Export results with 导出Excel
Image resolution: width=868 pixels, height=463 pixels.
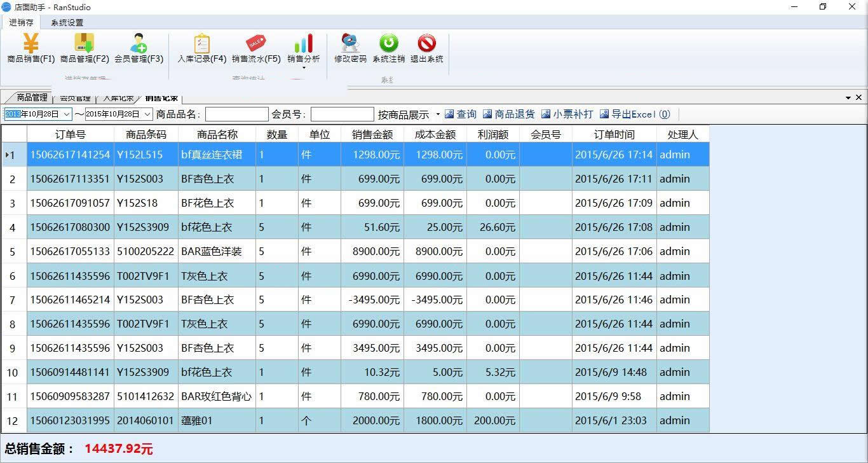click(635, 114)
